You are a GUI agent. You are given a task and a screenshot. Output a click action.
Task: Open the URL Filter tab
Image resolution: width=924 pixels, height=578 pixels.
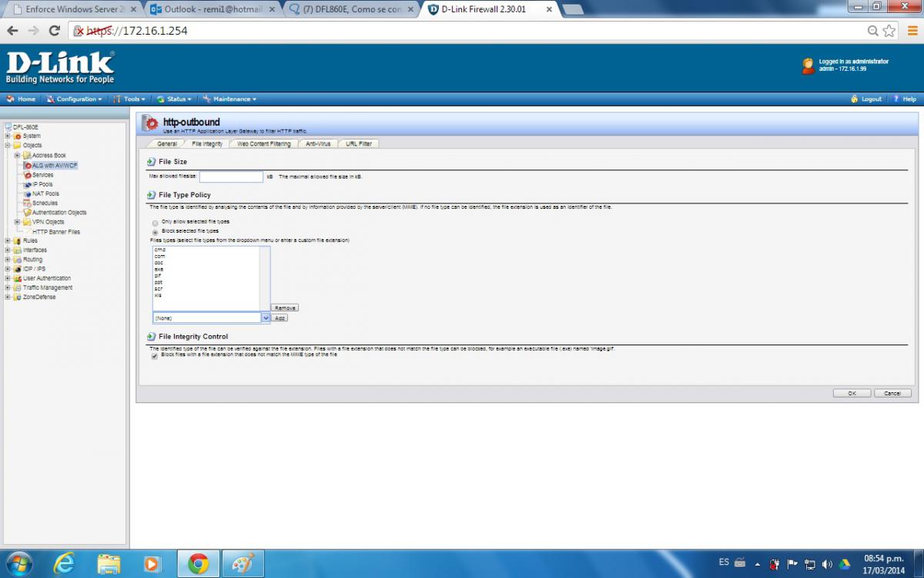tap(359, 144)
